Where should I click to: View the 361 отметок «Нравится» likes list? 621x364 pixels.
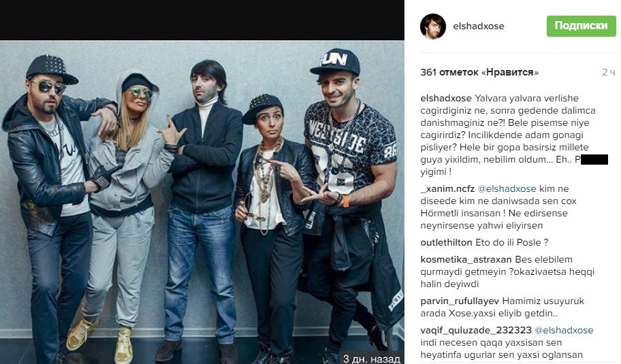coord(479,72)
